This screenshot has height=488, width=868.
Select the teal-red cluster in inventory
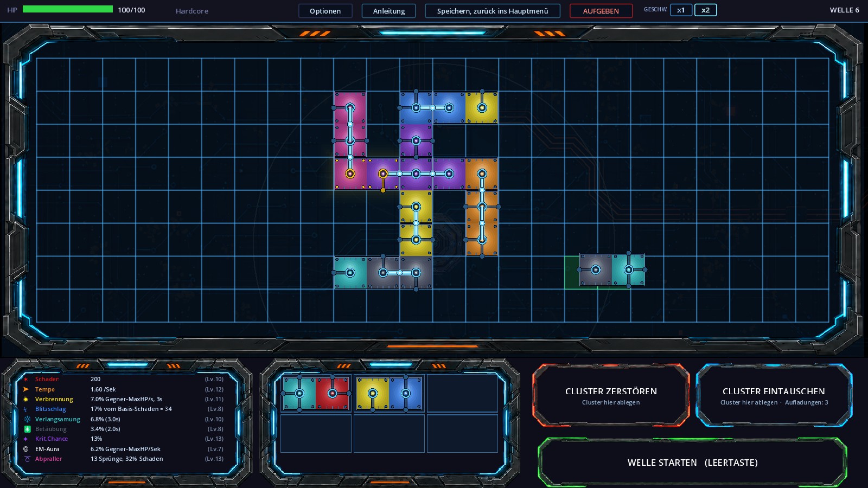tap(316, 393)
